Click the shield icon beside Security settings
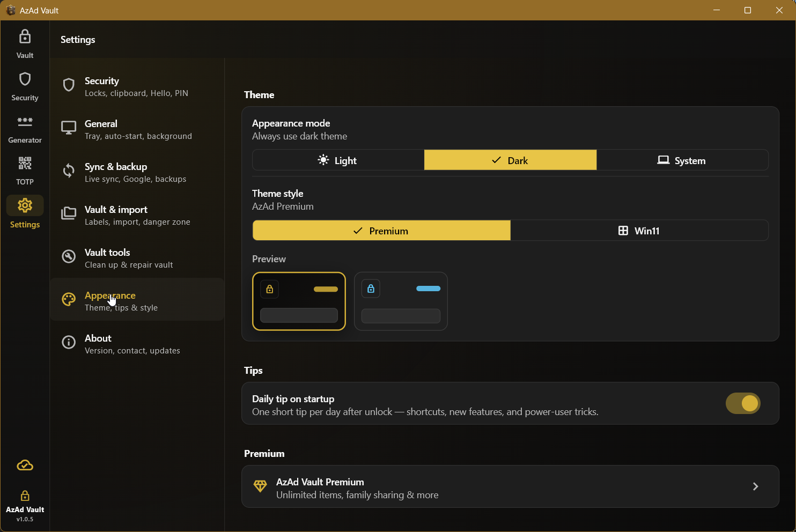 pos(69,85)
